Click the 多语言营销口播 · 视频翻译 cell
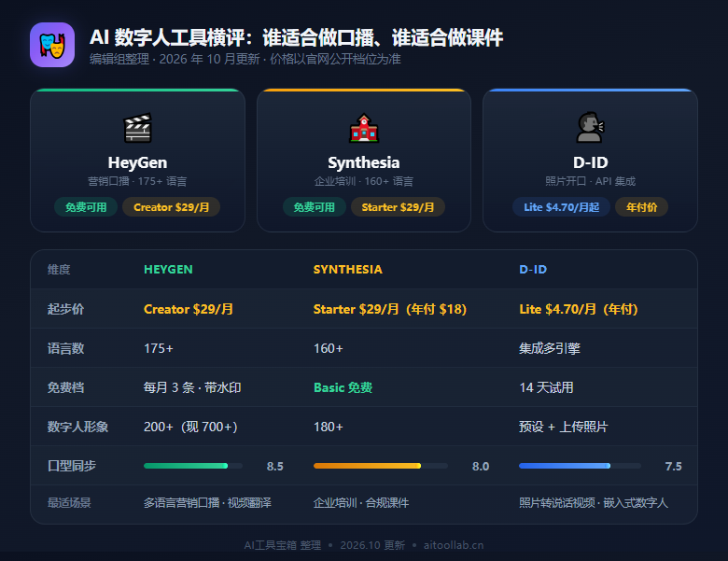728x561 pixels. tap(207, 502)
